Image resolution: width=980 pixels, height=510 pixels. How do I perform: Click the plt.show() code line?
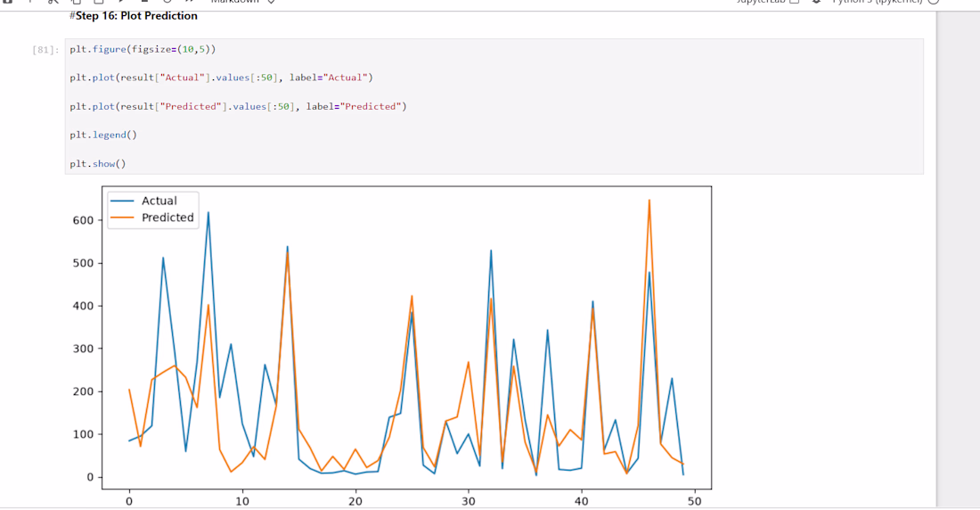tap(97, 163)
